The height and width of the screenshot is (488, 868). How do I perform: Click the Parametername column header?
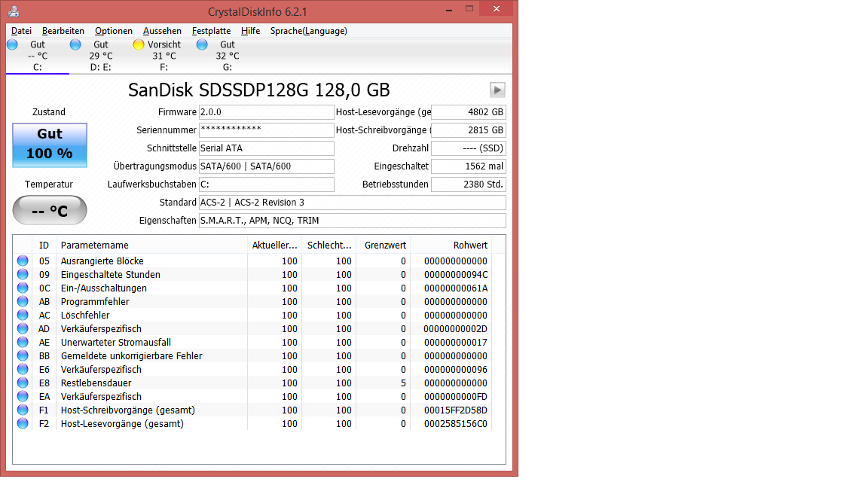tap(151, 245)
